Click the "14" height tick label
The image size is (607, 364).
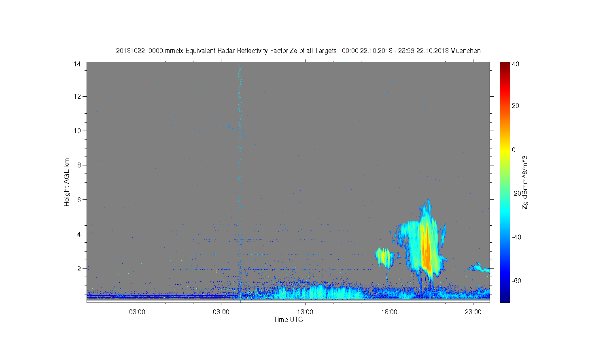pyautogui.click(x=77, y=64)
